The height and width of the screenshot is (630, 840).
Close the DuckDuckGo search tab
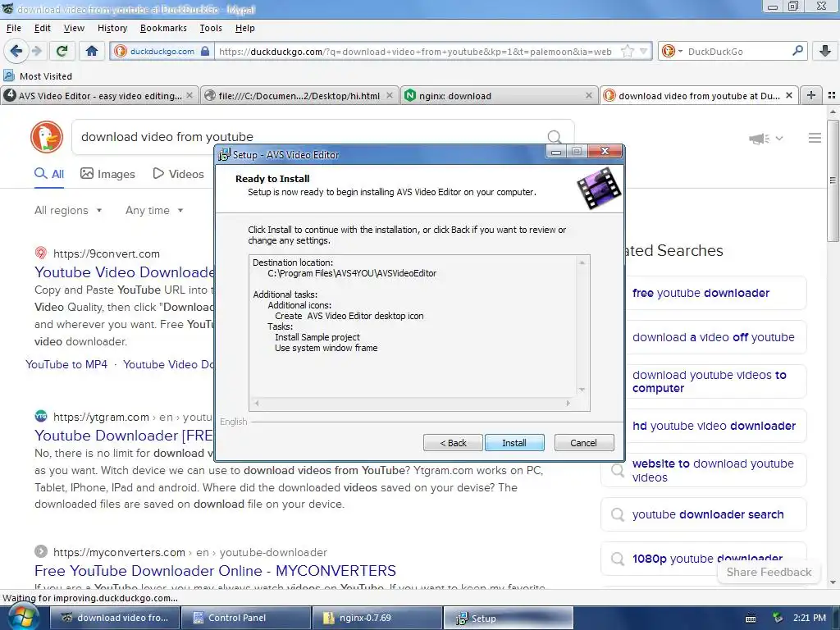(x=789, y=95)
